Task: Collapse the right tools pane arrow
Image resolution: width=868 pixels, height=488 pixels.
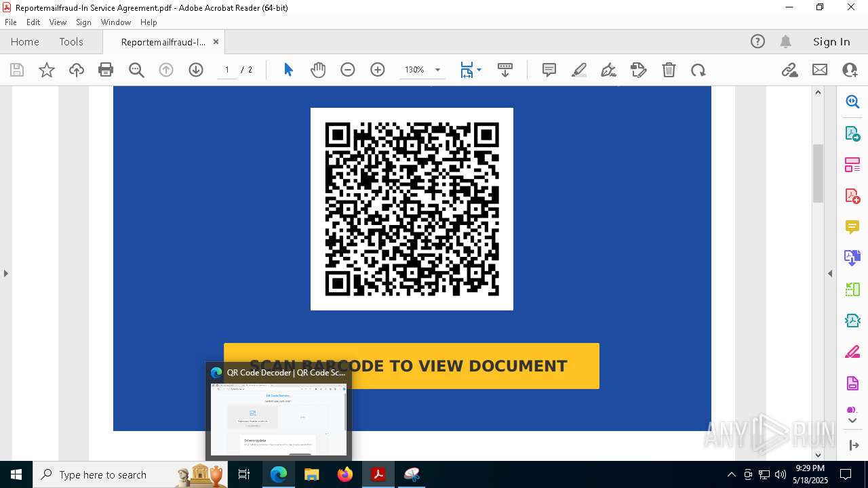Action: (x=829, y=273)
